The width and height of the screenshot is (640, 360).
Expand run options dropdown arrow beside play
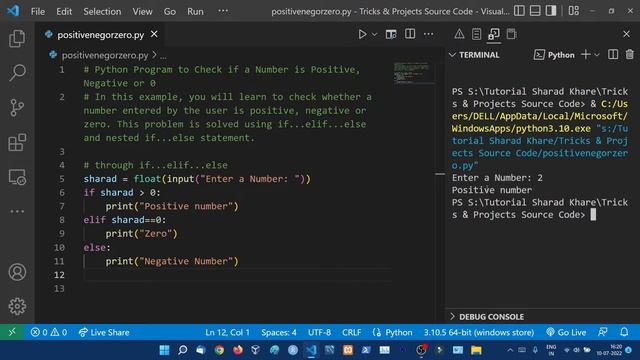click(374, 35)
